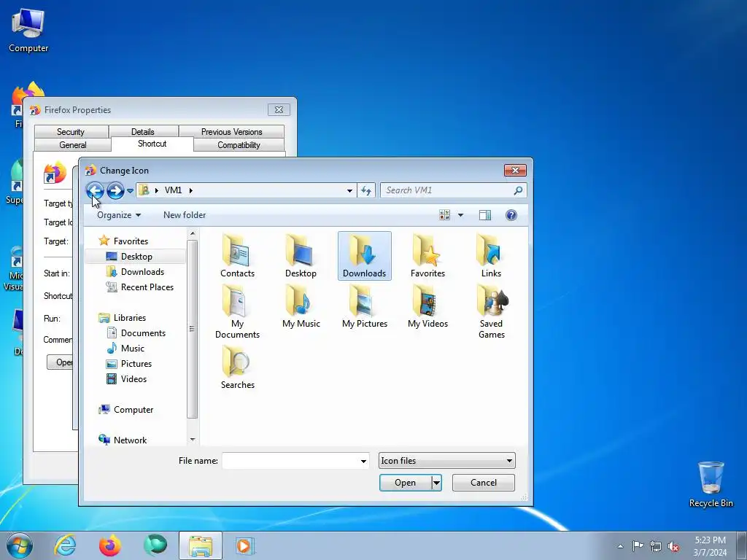Open the view options dropdown arrow
Viewport: 747px width, 560px height.
click(460, 215)
